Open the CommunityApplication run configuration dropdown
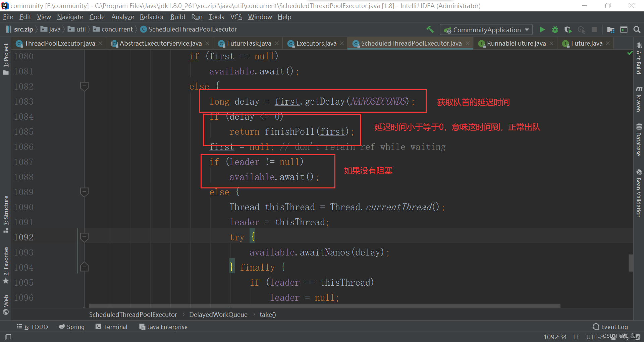 point(486,30)
